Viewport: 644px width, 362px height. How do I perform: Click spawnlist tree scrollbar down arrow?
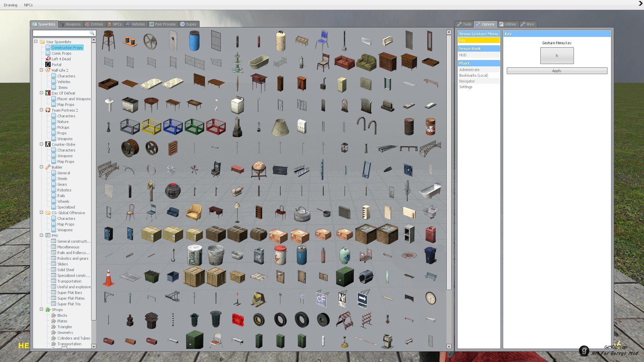tap(94, 347)
